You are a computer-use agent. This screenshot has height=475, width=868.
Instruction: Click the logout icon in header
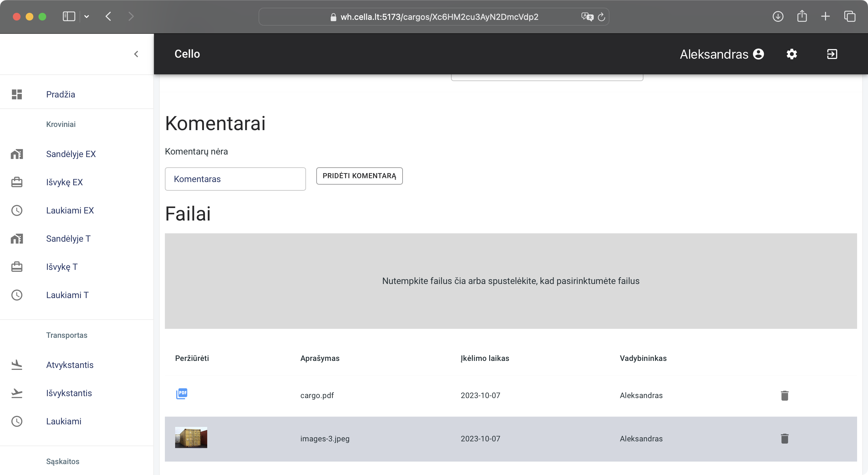pos(832,54)
